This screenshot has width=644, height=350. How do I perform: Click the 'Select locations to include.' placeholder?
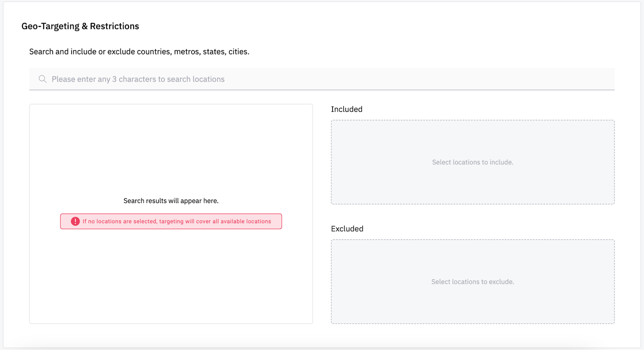(473, 162)
